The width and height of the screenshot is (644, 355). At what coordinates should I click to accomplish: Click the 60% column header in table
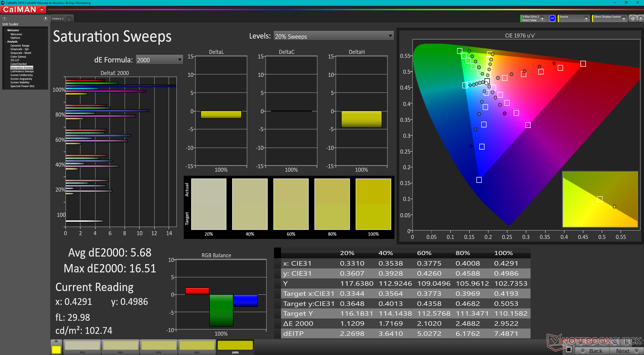424,253
